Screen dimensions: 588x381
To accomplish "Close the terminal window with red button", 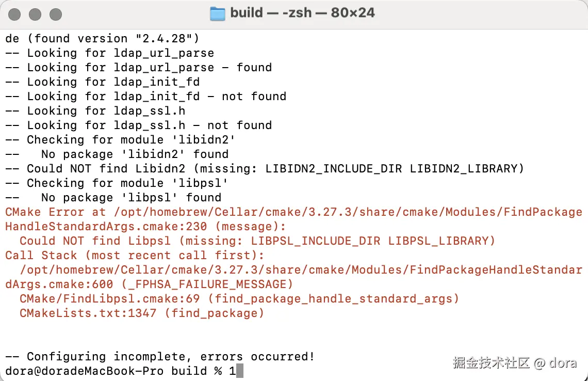I will click(15, 14).
